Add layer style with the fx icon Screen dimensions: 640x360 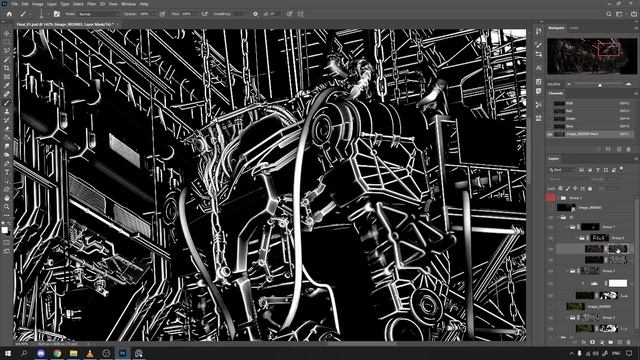click(x=584, y=342)
